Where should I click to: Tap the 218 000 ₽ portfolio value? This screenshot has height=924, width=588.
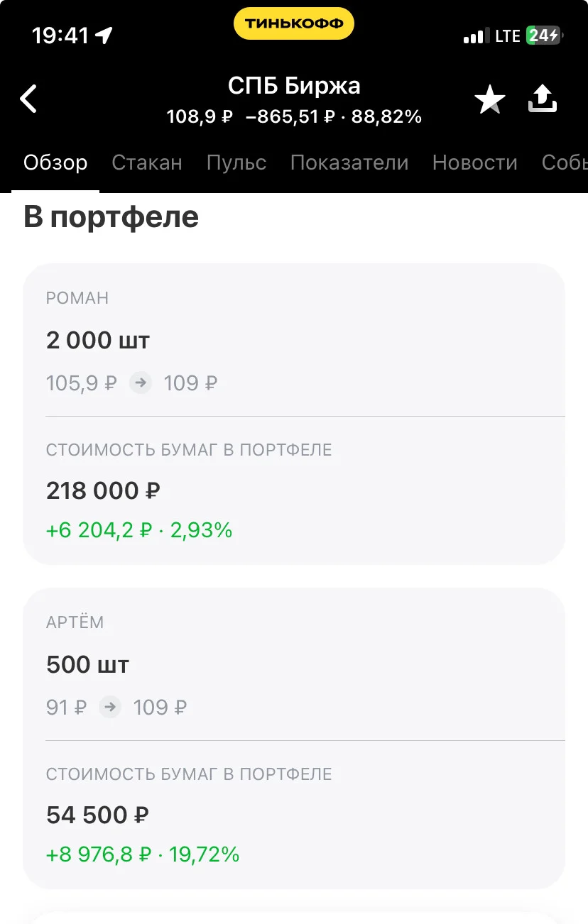tap(103, 490)
